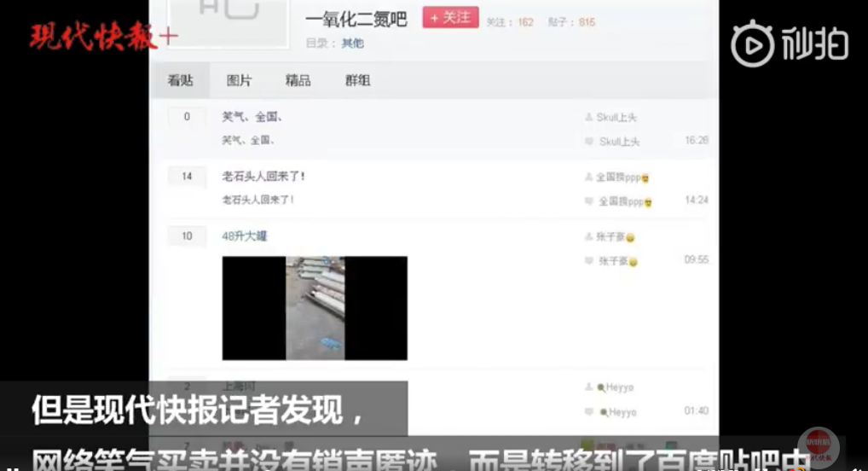Open the video thumbnail in 48升大罐 post
The width and height of the screenshot is (868, 471).
[x=315, y=308]
